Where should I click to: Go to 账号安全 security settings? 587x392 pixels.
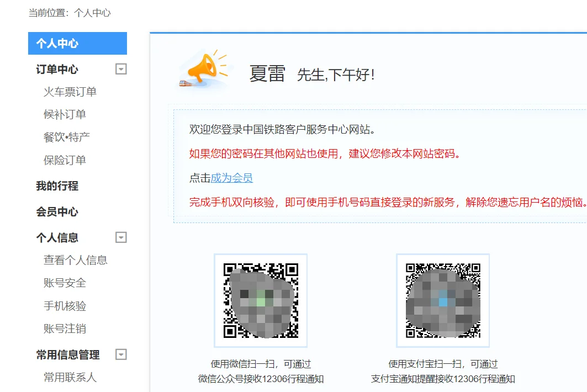tap(65, 283)
